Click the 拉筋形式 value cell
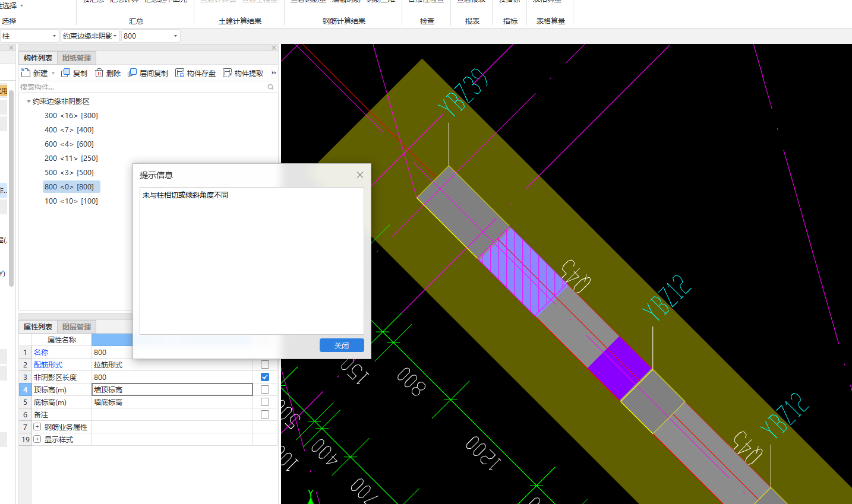 coord(172,364)
